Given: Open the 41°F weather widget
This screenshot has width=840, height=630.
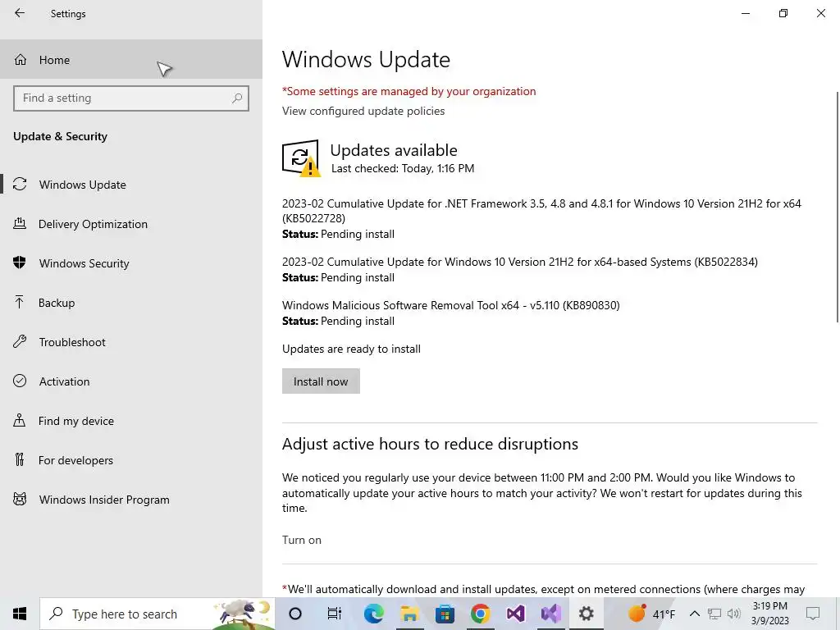Looking at the screenshot, I should tap(651, 614).
